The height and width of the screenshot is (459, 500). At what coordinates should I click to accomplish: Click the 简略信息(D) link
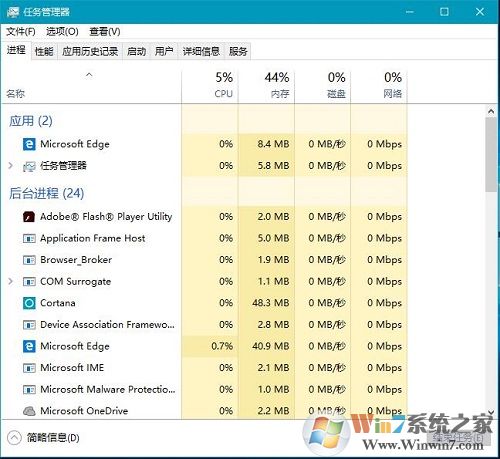click(53, 438)
